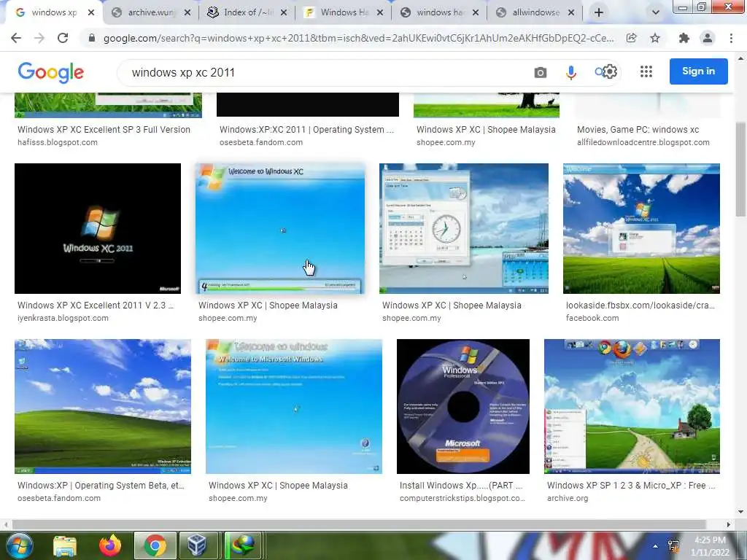Image resolution: width=747 pixels, height=560 pixels.
Task: Close the archive.wun tab
Action: tap(187, 13)
